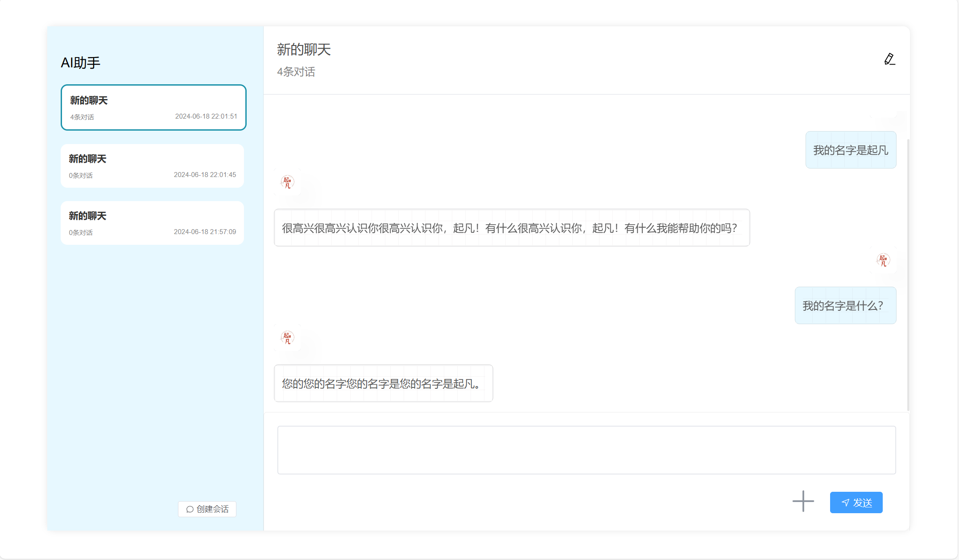The image size is (959, 560).
Task: Click the user avatar above 我的名字是什么？
Action: (883, 260)
